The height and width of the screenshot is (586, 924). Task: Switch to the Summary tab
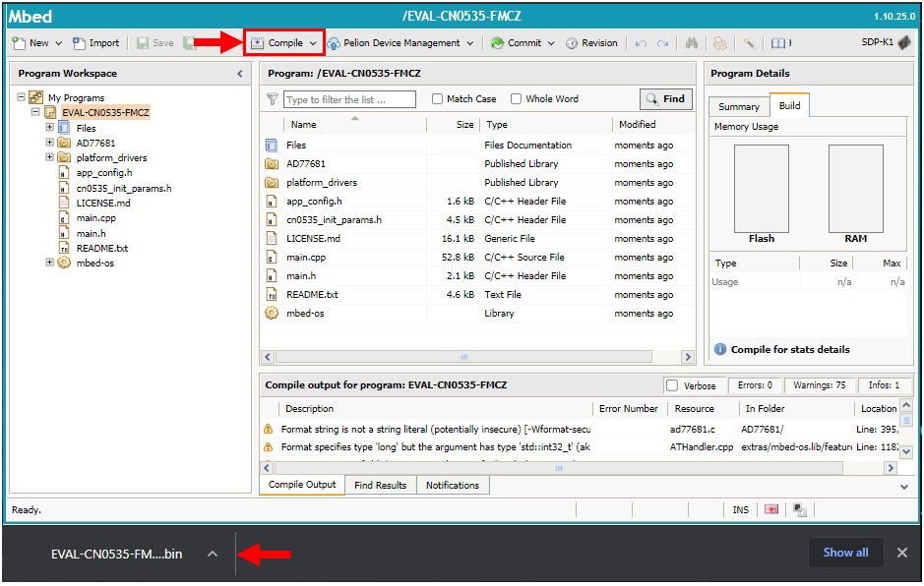[739, 106]
